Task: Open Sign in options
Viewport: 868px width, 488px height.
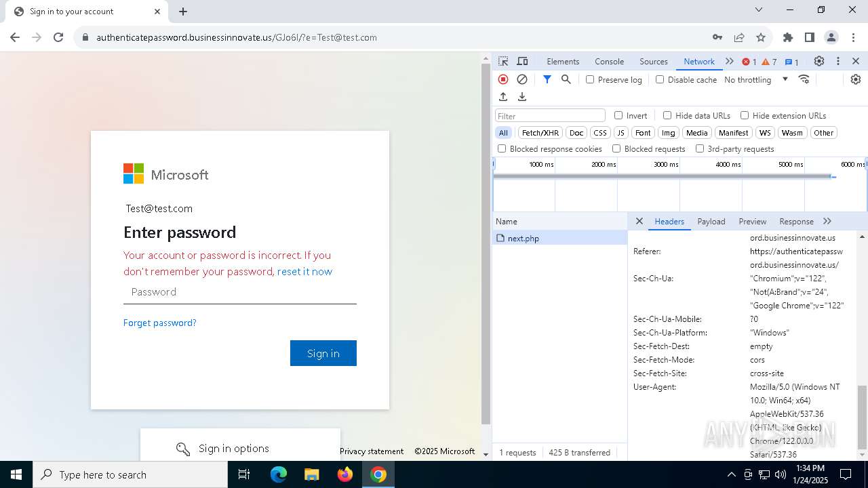Action: (x=240, y=448)
